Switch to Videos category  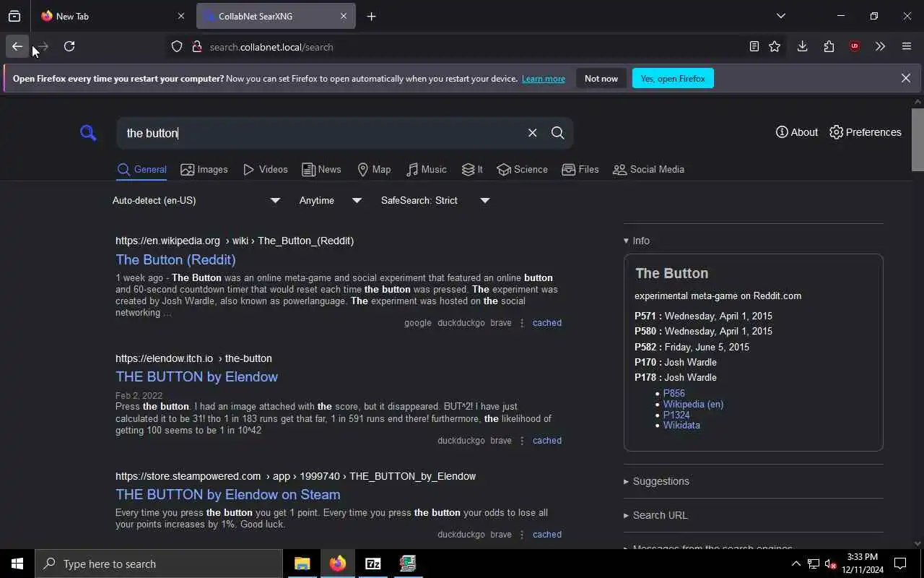[x=266, y=170]
